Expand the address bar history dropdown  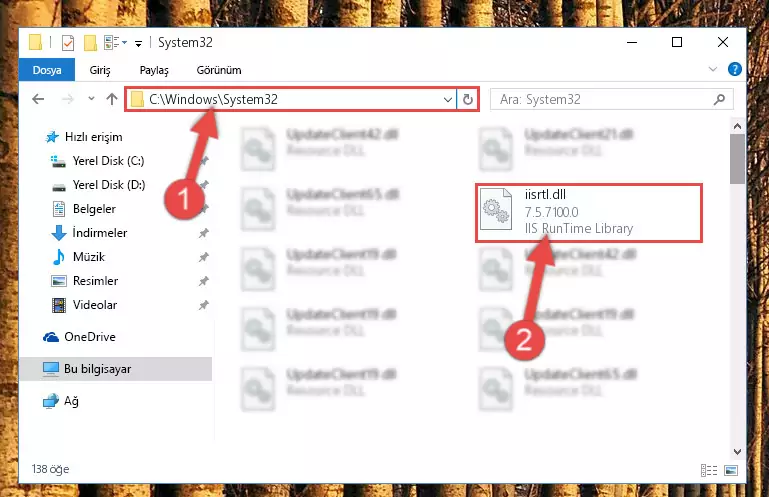447,100
